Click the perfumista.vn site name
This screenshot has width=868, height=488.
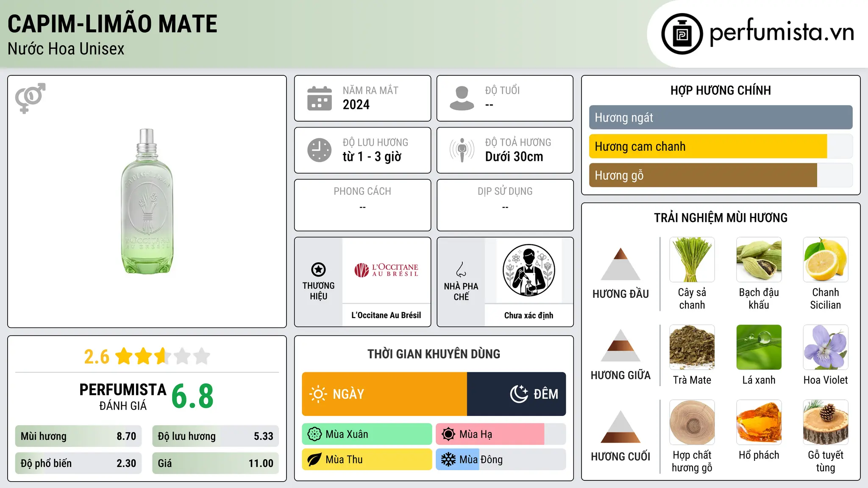click(x=782, y=33)
